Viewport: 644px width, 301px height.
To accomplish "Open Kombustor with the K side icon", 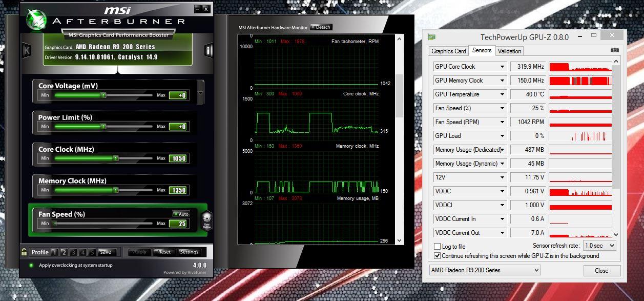I will 27,50.
